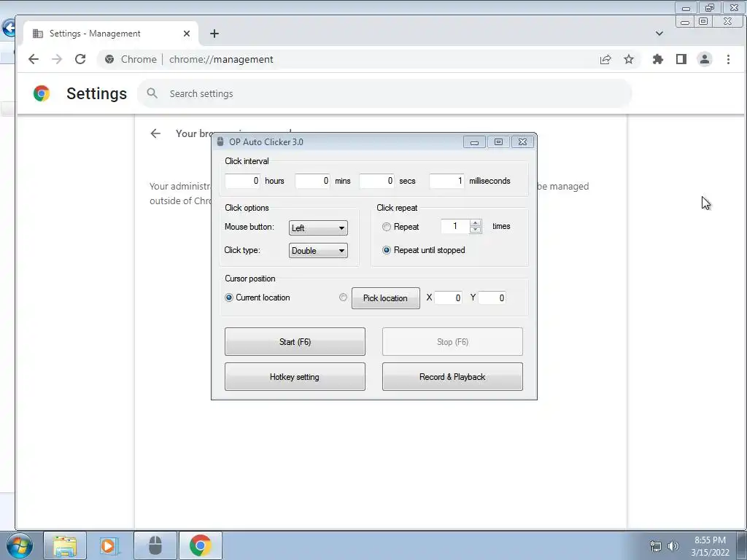Click Chrome's back navigation arrow
Screen dimensions: 747x560
[34, 59]
